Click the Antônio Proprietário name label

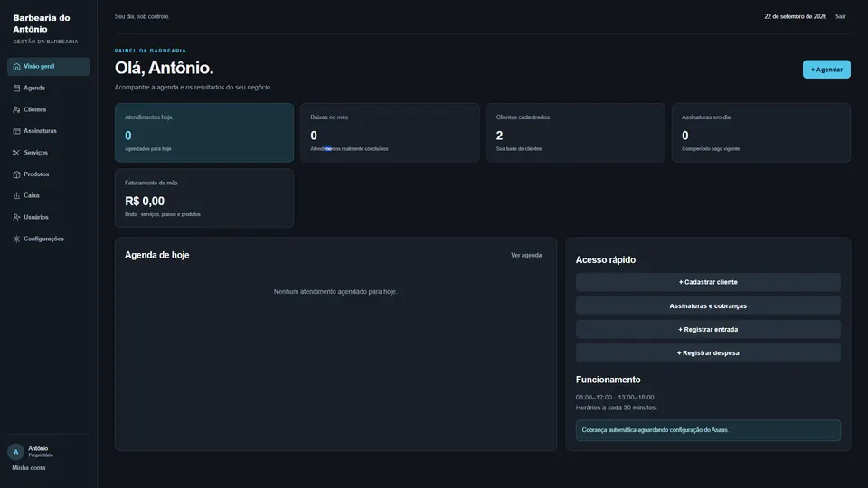click(x=41, y=452)
